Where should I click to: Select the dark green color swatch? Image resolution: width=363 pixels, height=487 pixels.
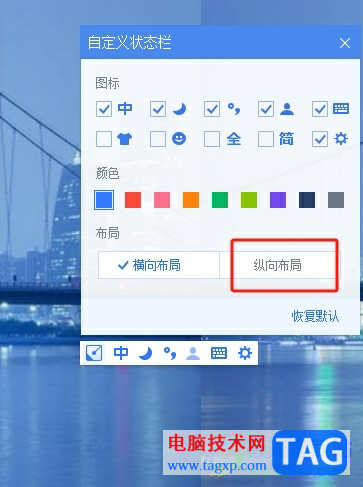click(220, 200)
